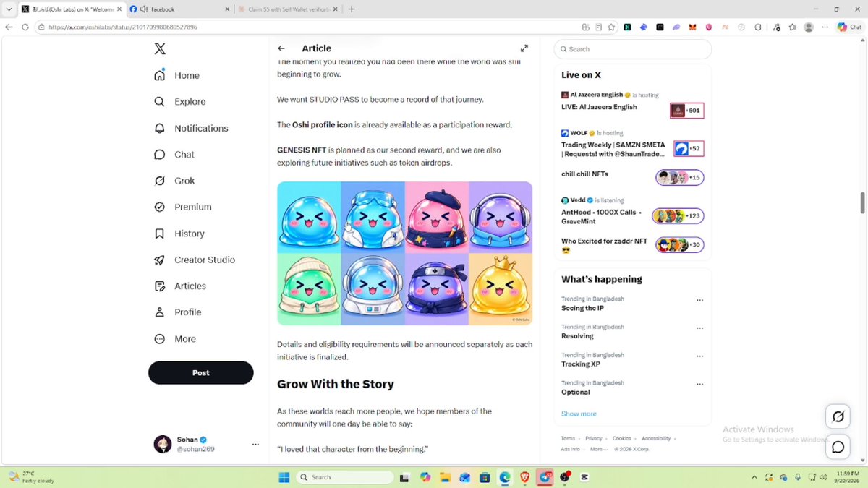Switch to the Facebook tab
The image size is (868, 488).
179,9
